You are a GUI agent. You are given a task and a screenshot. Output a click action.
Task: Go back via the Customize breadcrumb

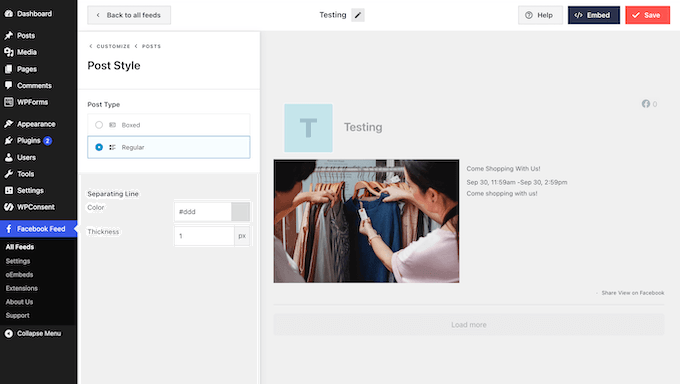[x=113, y=46]
